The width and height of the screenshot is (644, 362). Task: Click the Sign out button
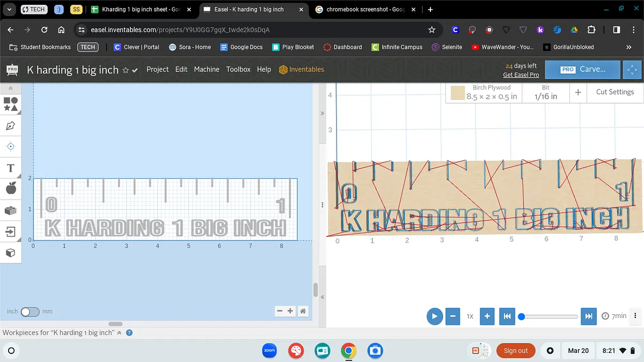coord(516,351)
